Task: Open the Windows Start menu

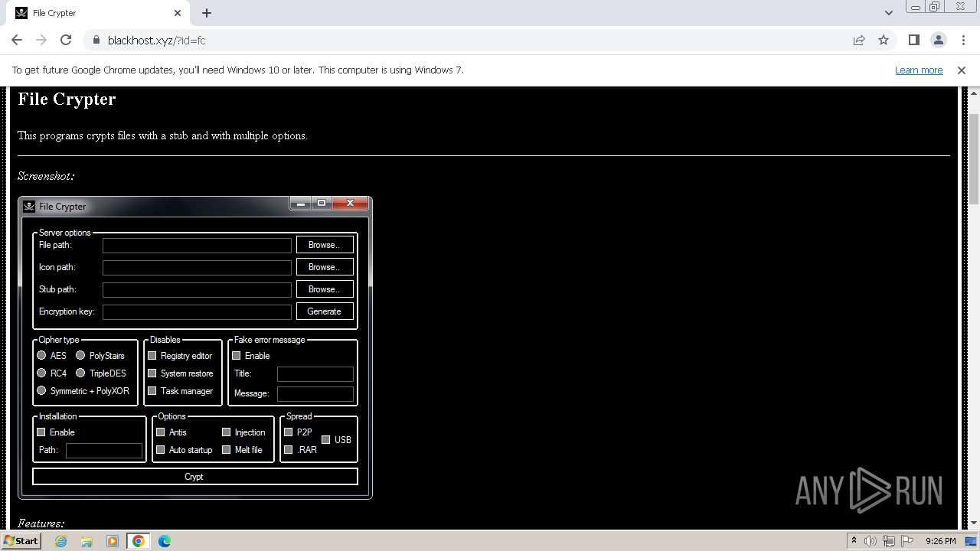Action: pyautogui.click(x=21, y=540)
